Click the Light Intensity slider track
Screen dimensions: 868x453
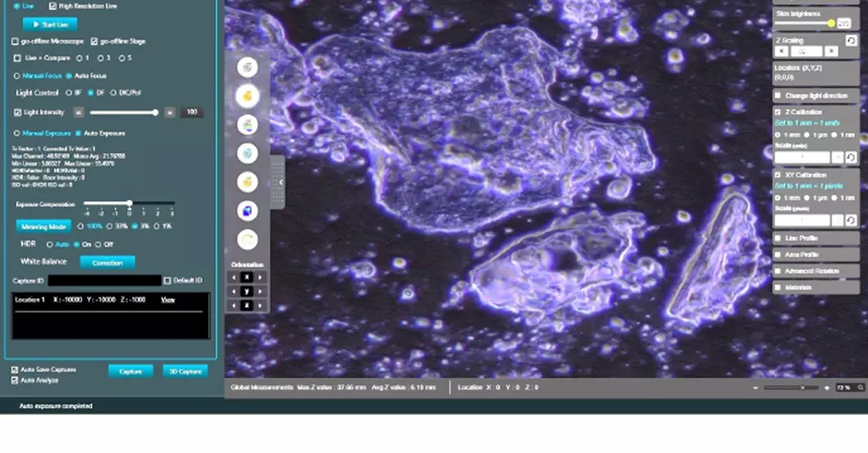pyautogui.click(x=123, y=113)
